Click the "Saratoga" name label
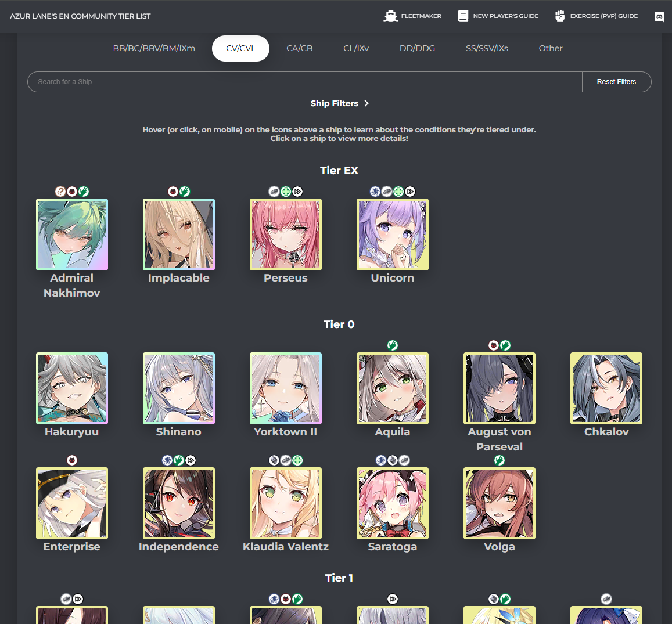Screen dimensions: 672x624 pos(393,547)
